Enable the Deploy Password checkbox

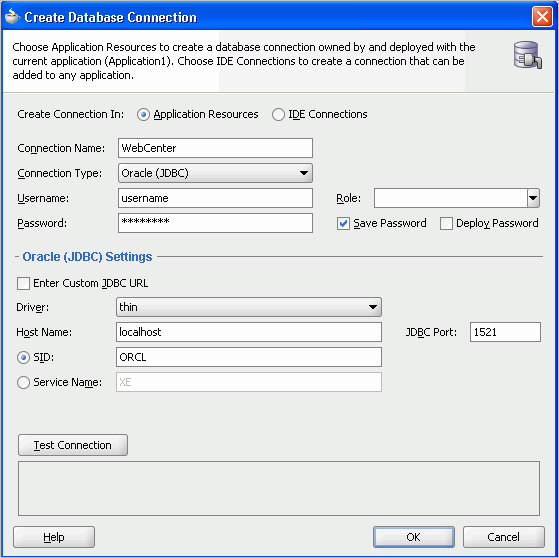point(446,224)
